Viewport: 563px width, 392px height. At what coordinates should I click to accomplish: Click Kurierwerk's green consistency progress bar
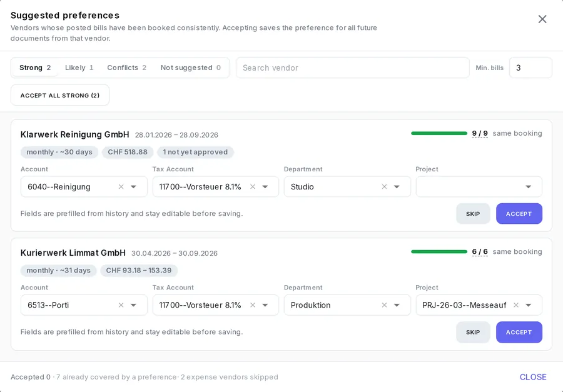point(439,251)
